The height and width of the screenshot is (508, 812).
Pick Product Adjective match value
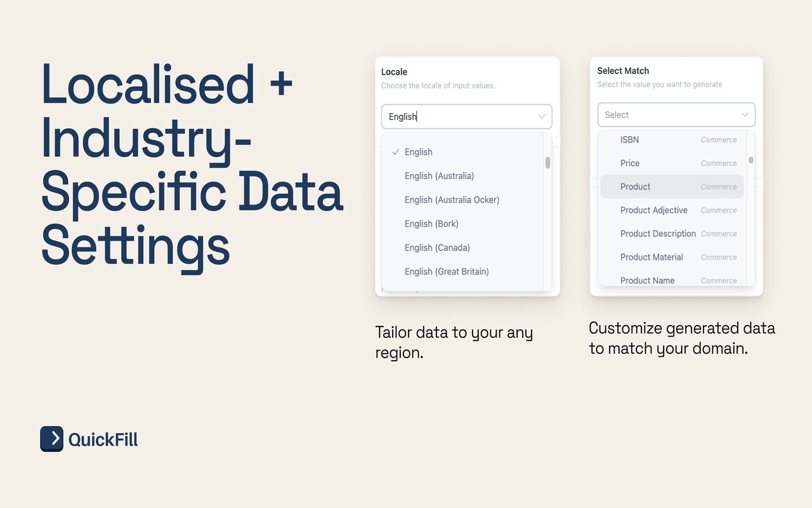click(x=653, y=210)
